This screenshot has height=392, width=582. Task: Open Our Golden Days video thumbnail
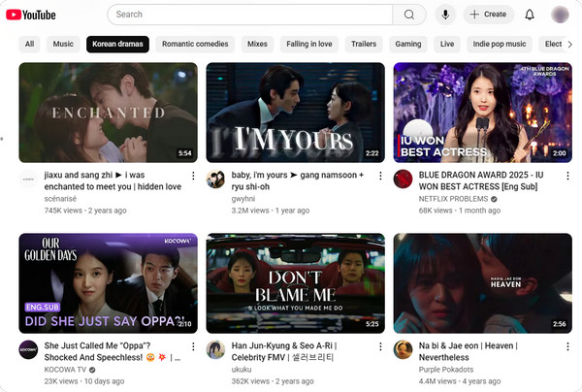coord(108,283)
